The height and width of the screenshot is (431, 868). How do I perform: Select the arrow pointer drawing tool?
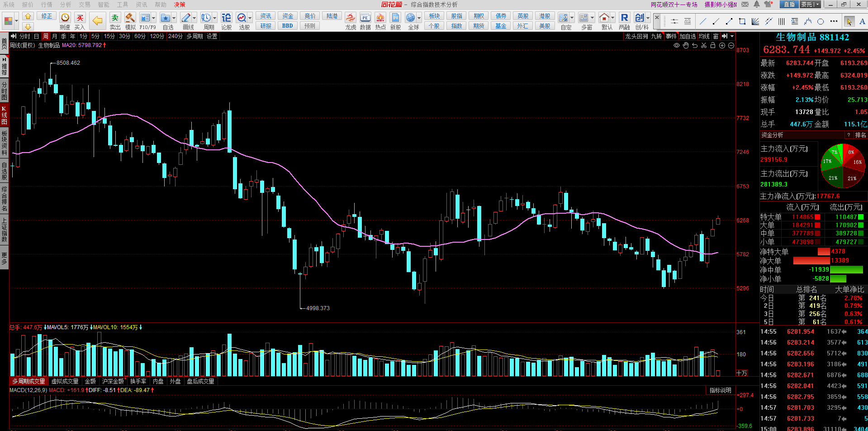[849, 21]
